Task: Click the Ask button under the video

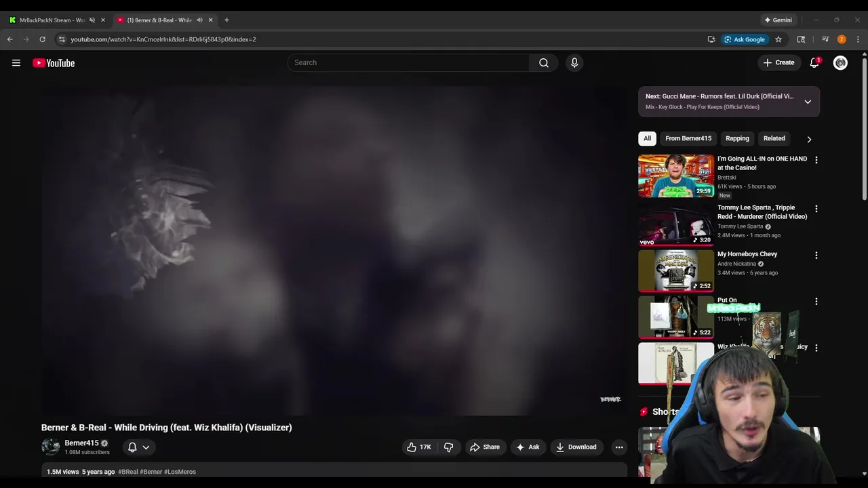Action: tap(528, 447)
